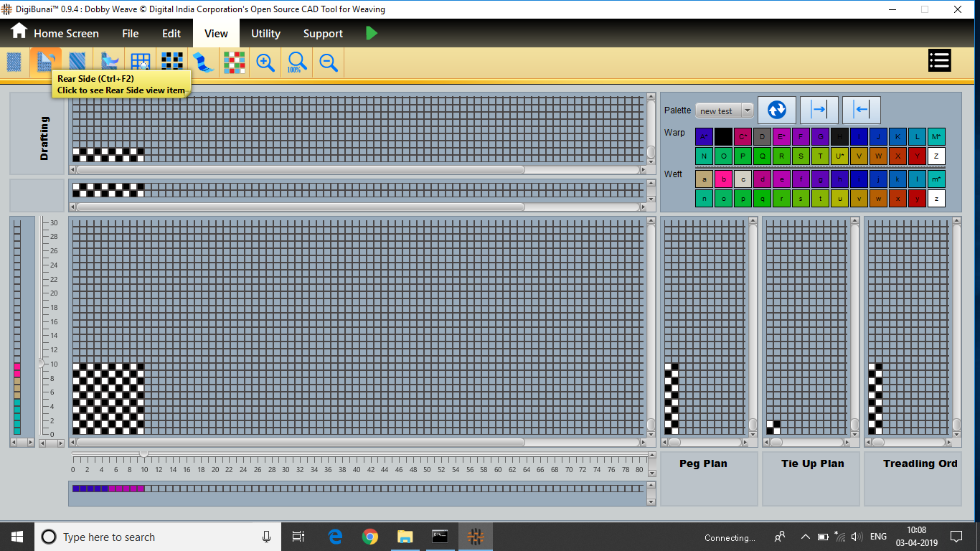Screen dimensions: 980x551
Task: Open the File menu
Action: [x=130, y=34]
